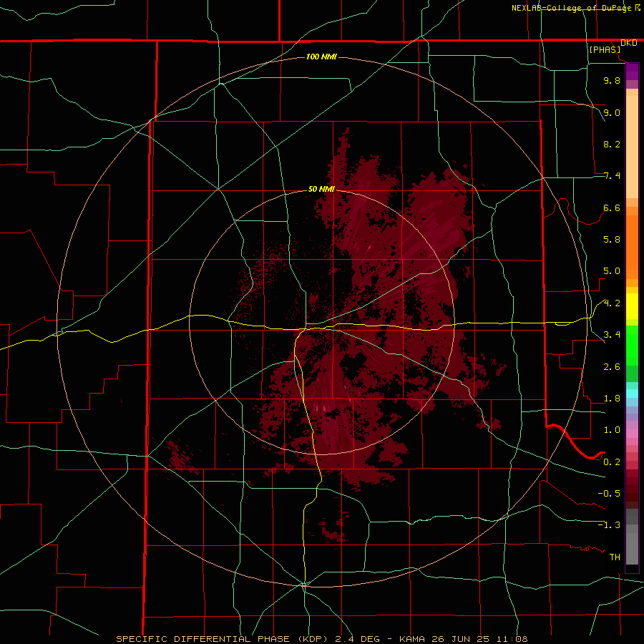The height and width of the screenshot is (644, 644).
Task: Click the DKD label above the legend
Action: pos(629,43)
